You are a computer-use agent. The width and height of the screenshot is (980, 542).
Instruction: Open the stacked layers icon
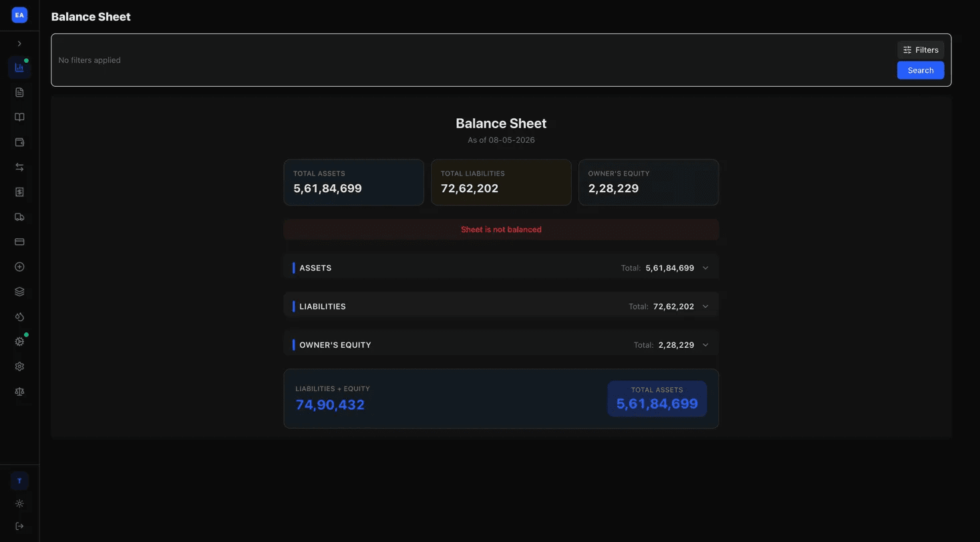(19, 292)
